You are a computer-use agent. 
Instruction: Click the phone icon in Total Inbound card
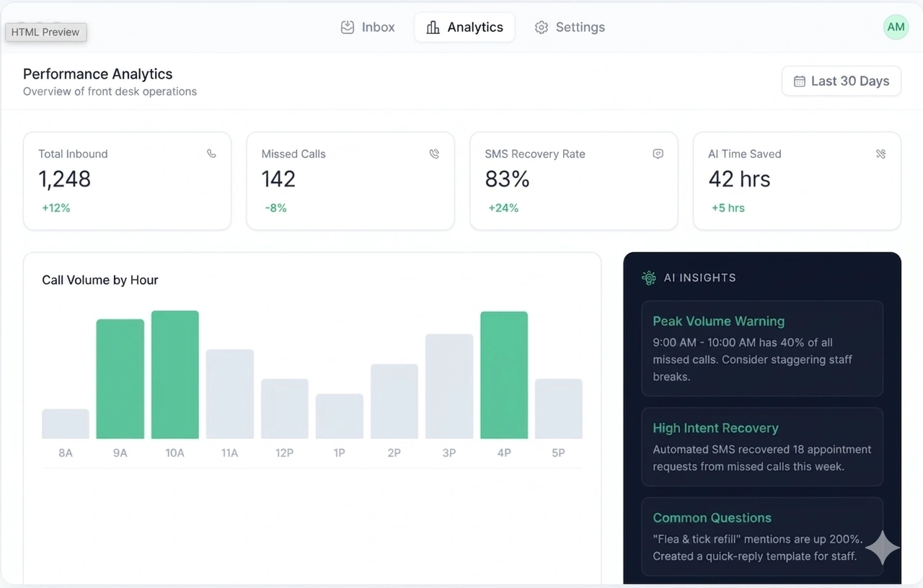tap(211, 153)
